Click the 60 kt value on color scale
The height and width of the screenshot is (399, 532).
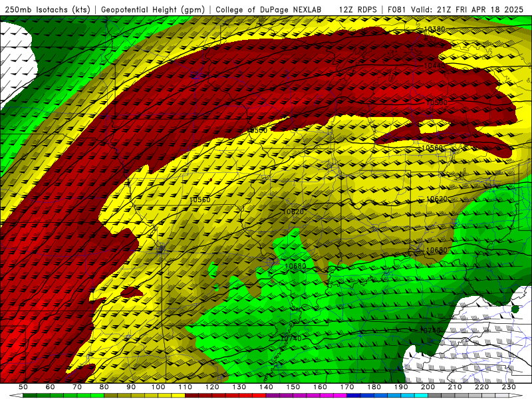click(x=50, y=387)
